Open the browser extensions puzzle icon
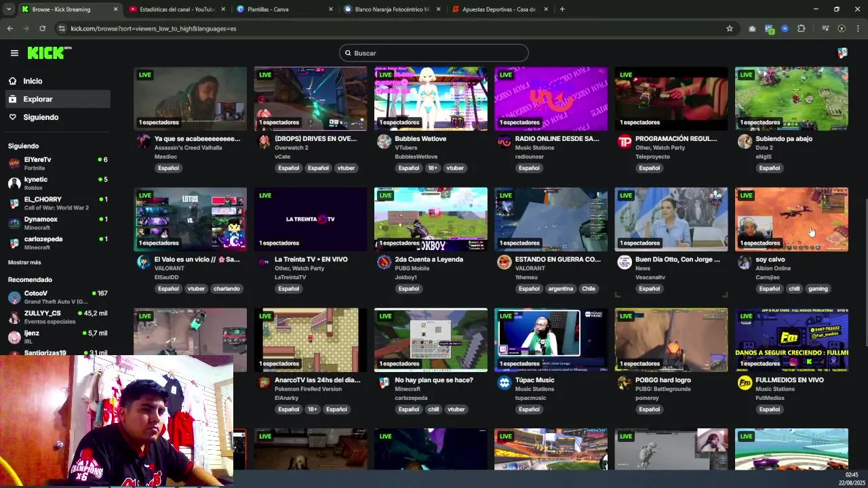 pyautogui.click(x=802, y=28)
